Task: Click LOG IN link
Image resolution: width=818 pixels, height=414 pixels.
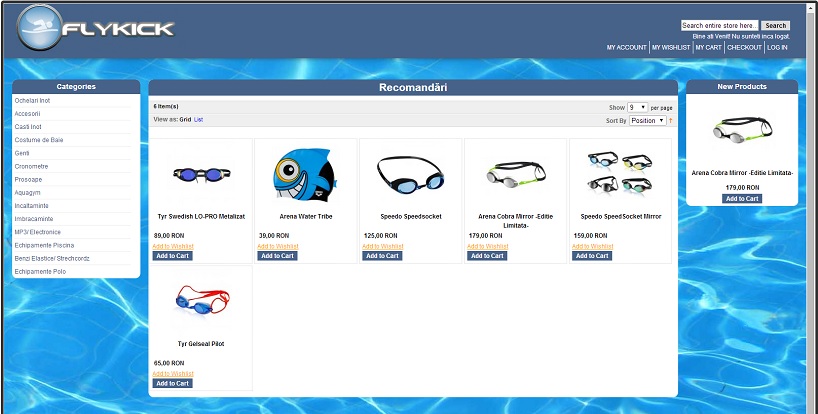Action: click(777, 47)
